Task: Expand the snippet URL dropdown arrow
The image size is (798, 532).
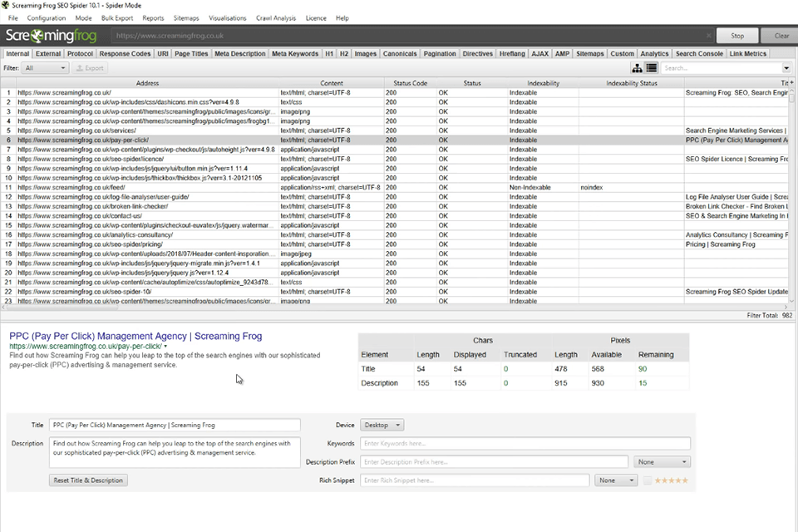Action: (x=165, y=346)
